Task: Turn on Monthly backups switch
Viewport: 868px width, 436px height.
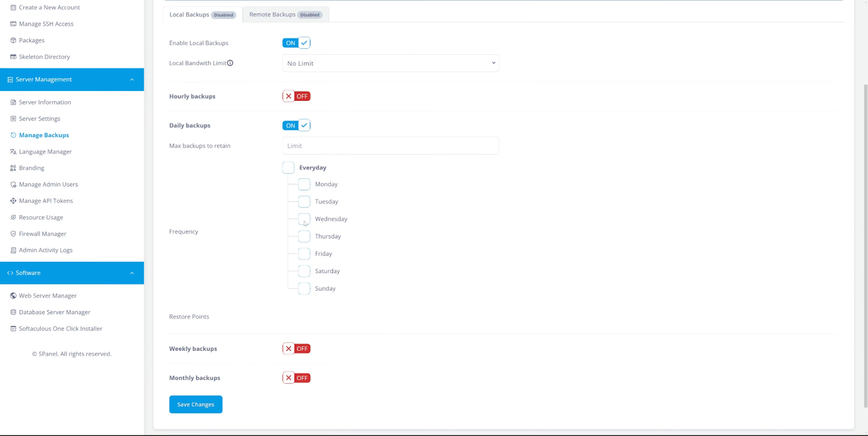Action: pyautogui.click(x=296, y=378)
